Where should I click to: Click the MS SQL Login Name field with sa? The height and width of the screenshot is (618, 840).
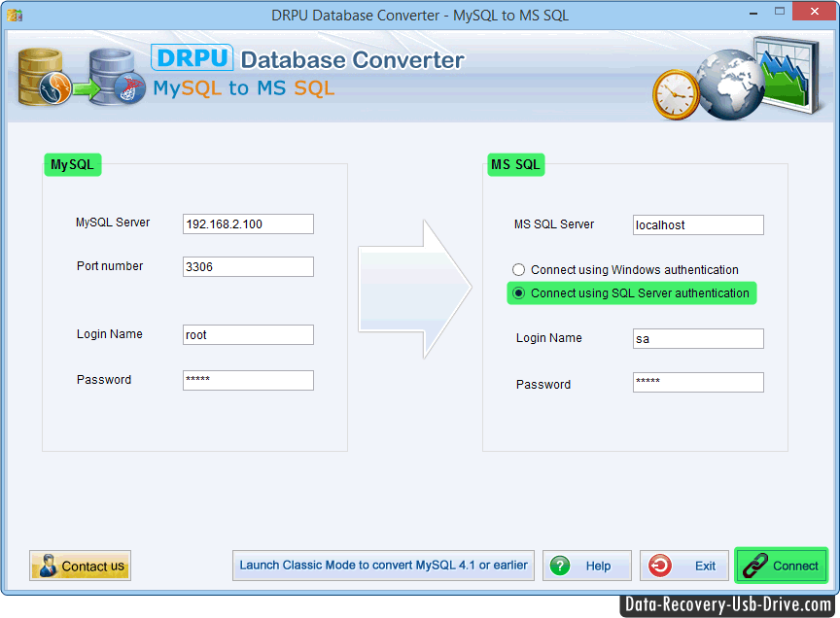(x=698, y=338)
